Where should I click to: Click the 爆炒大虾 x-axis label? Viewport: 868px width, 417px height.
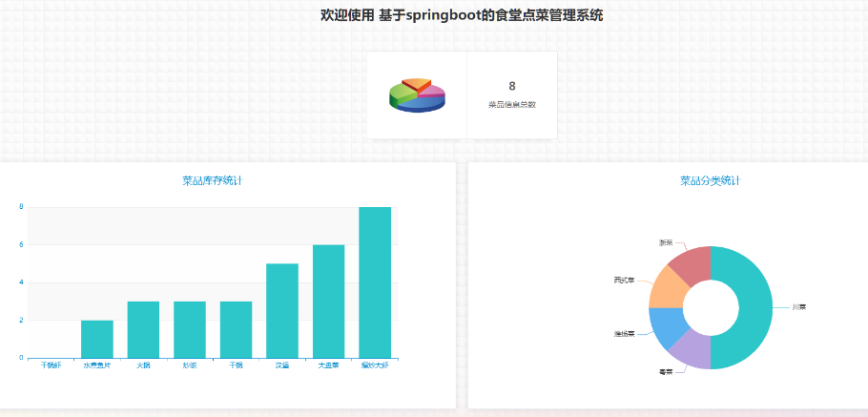375,366
